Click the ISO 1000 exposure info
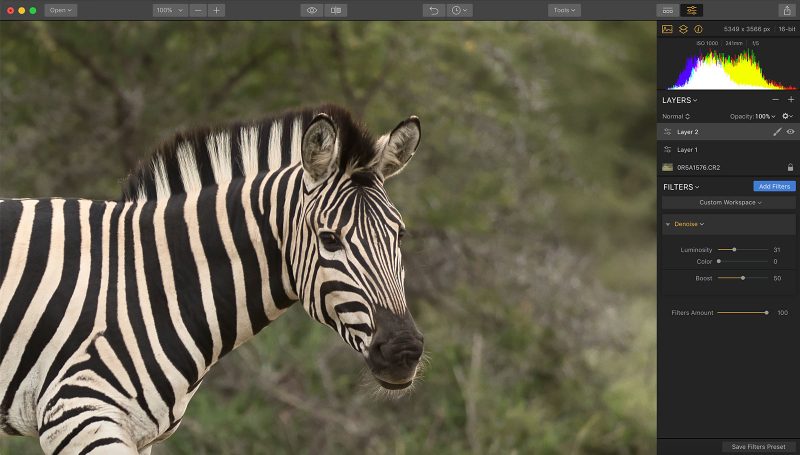This screenshot has height=455, width=800. coord(707,43)
